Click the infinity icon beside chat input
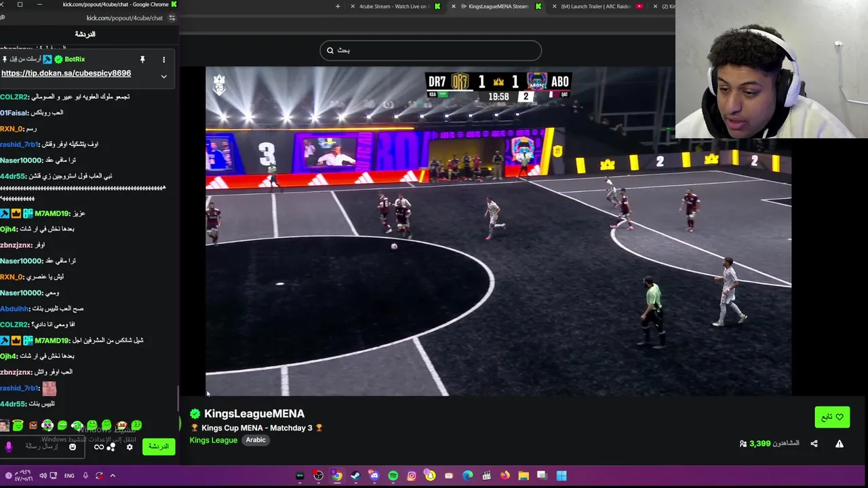 [x=99, y=447]
